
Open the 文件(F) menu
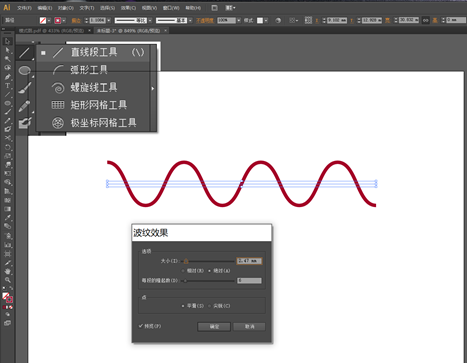coord(24,8)
